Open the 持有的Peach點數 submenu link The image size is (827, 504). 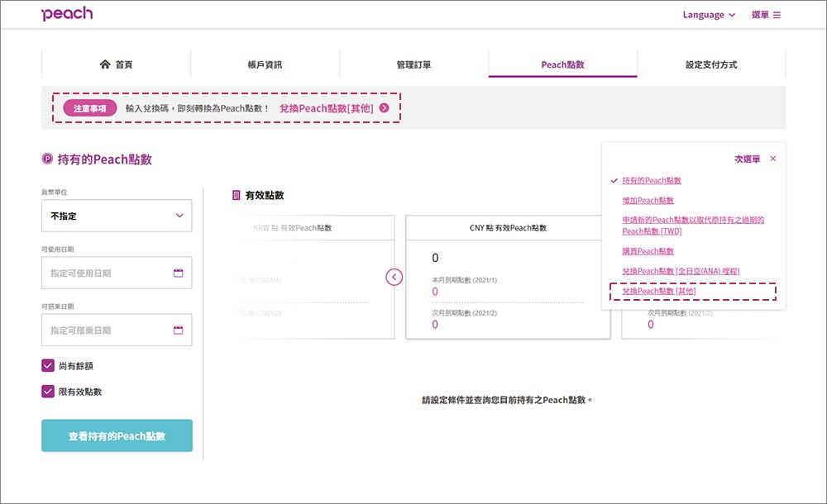click(652, 180)
